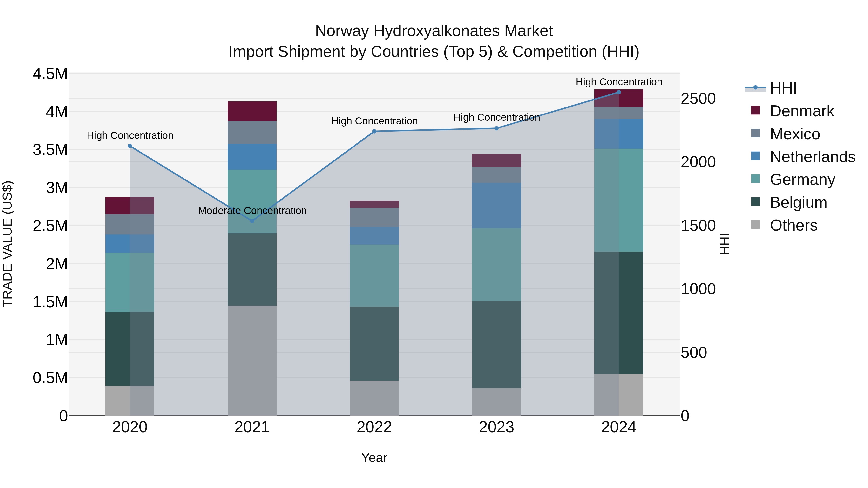Select the 2020 Others bar segment
Viewport: 868px width, 488px height.
coord(130,401)
